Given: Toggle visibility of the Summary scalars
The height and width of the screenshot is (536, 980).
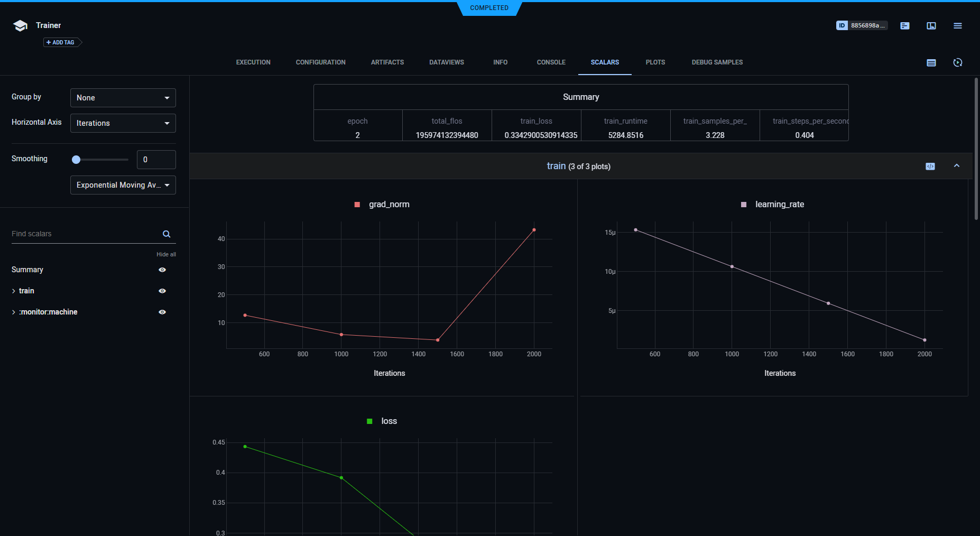Looking at the screenshot, I should (162, 270).
